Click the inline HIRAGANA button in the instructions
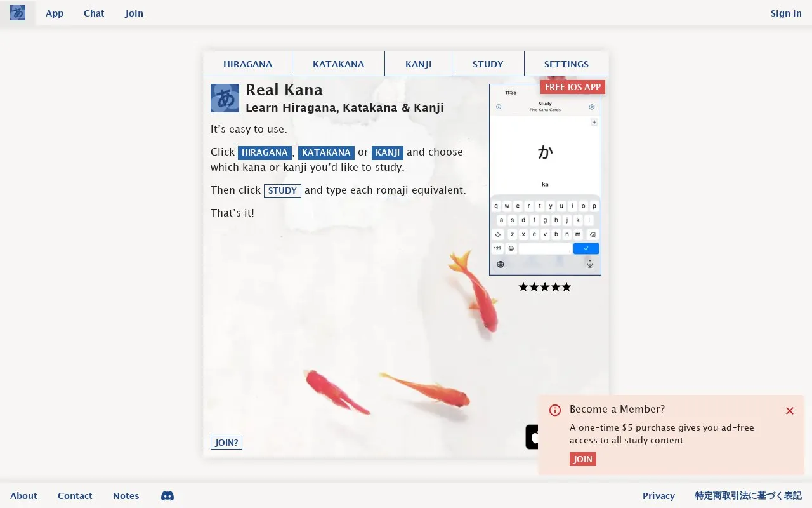Image resolution: width=812 pixels, height=508 pixels. [x=265, y=152]
